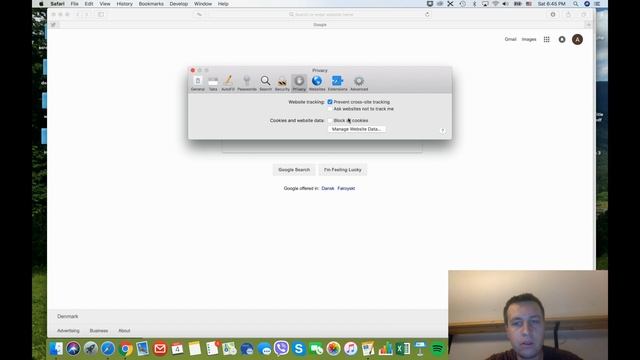Switch Google to Føroyskt
640x360 pixels.
pyautogui.click(x=346, y=188)
